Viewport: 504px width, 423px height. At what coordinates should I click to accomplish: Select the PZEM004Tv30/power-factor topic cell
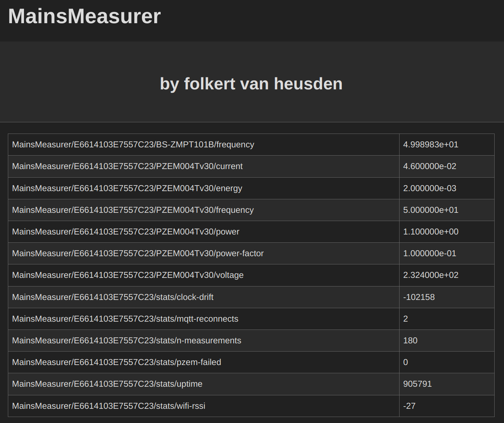point(204,254)
